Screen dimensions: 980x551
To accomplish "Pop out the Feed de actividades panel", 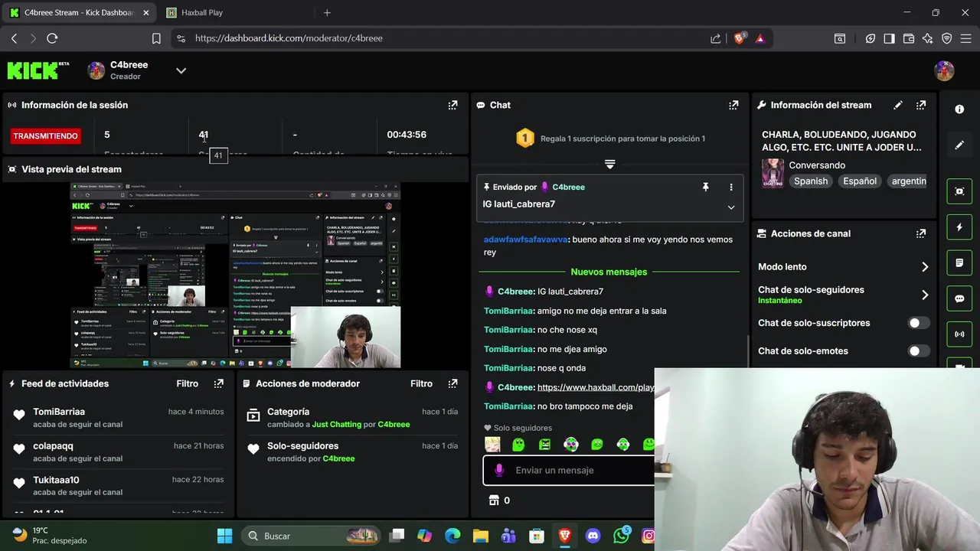I will pyautogui.click(x=219, y=383).
